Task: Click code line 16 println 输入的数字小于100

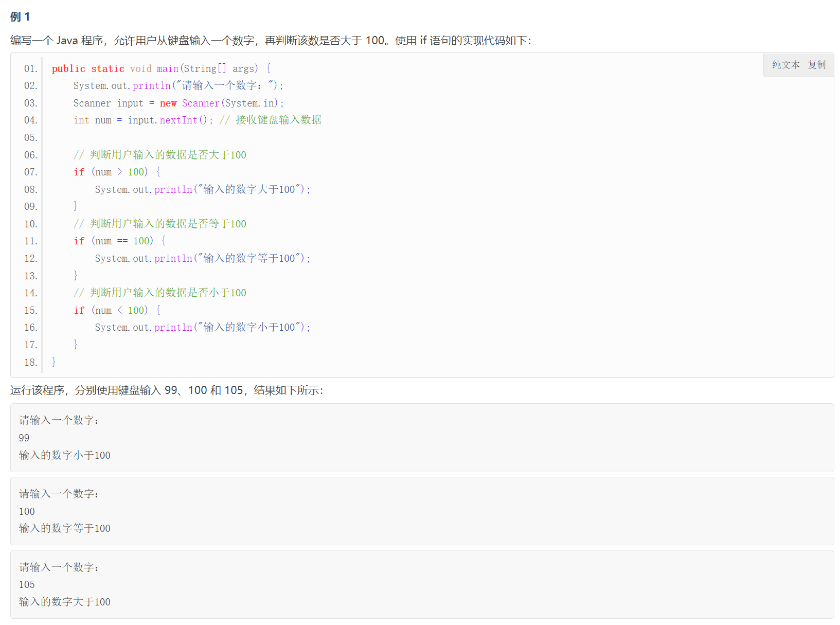Action: [x=203, y=328]
